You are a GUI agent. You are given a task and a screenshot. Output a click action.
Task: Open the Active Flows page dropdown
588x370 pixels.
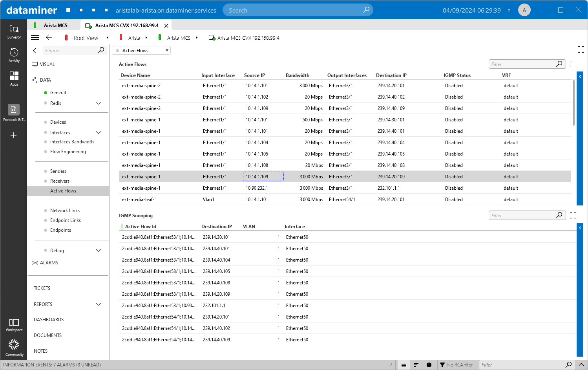point(141,50)
